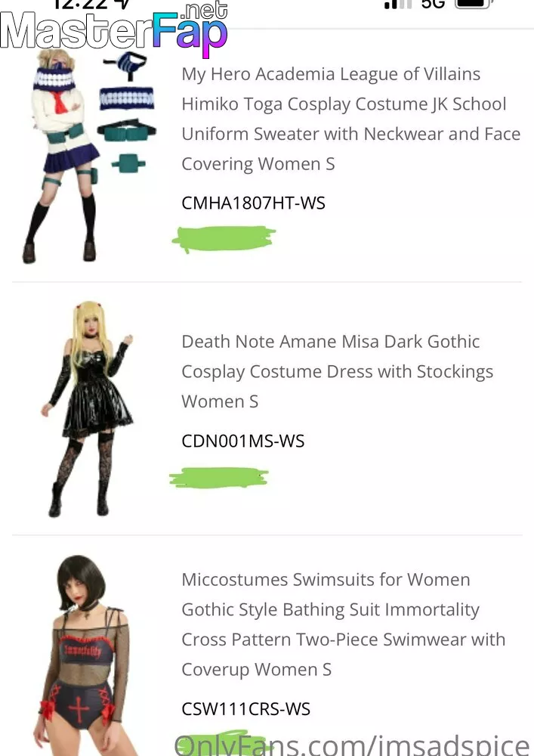Image resolution: width=534 pixels, height=756 pixels.
Task: Open the gothic swimsuit product image
Action: pos(83,655)
